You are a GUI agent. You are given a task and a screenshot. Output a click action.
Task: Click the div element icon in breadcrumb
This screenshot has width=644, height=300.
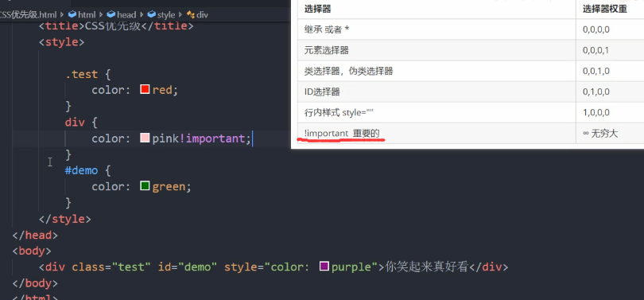coord(191,15)
